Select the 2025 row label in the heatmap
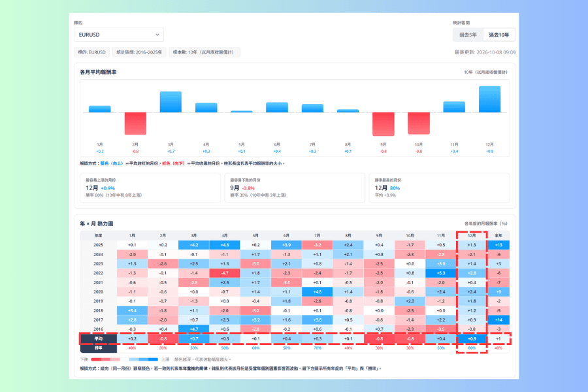Screen dimensions: 588x392 98,245
